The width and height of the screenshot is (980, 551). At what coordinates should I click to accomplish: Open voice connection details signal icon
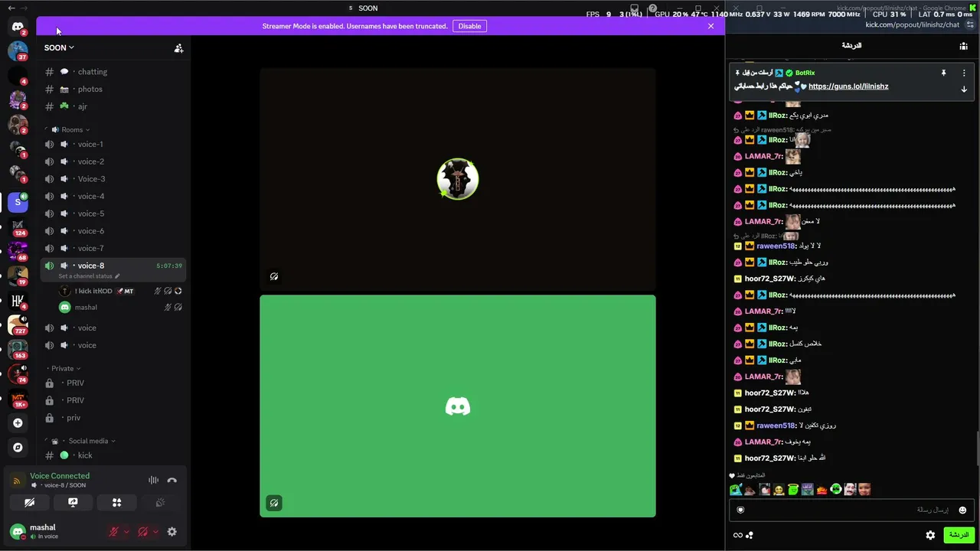17,481
